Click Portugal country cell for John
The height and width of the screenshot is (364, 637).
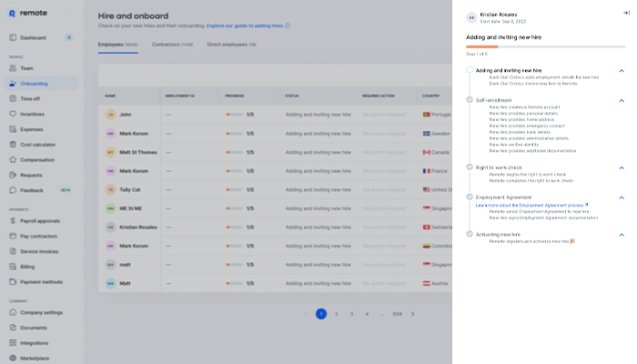click(x=437, y=115)
